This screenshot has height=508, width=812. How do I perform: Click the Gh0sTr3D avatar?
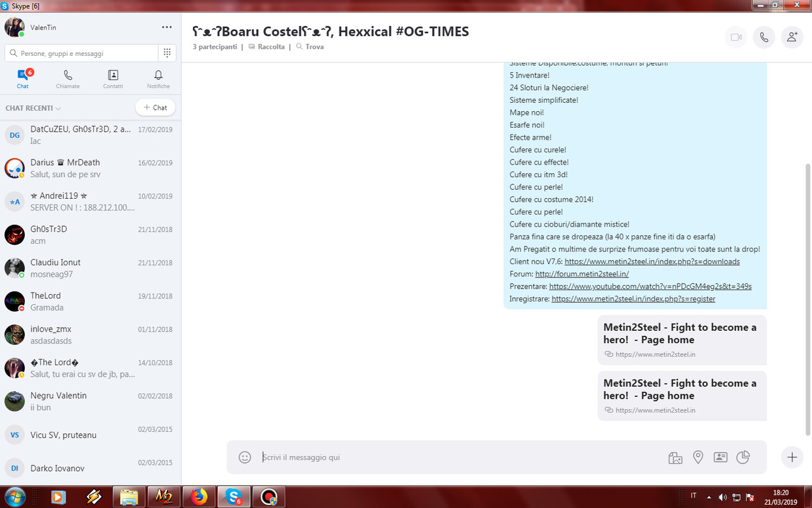point(15,235)
